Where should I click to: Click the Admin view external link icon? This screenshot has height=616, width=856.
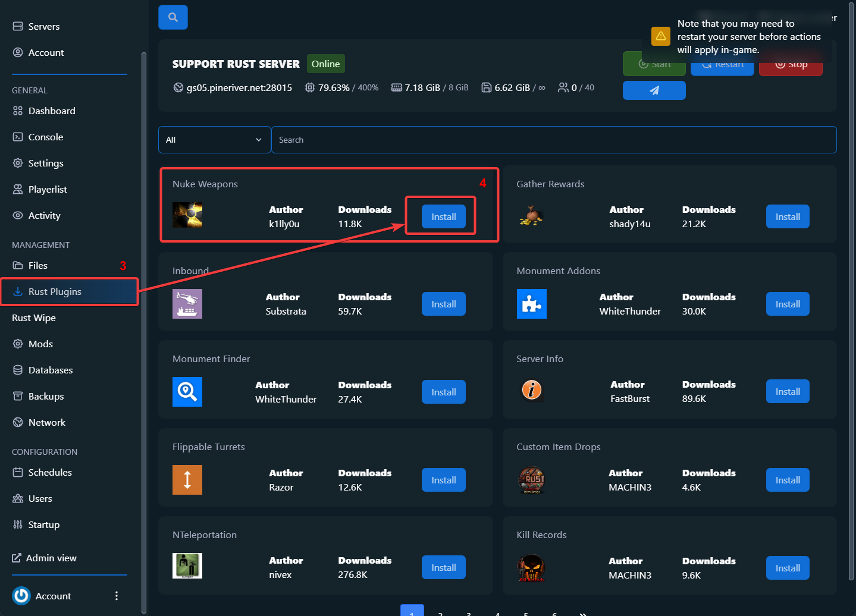tap(17, 558)
